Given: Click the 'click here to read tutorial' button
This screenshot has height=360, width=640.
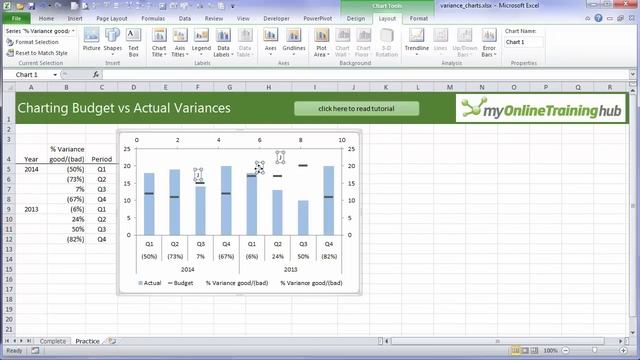Looking at the screenshot, I should coord(356,109).
